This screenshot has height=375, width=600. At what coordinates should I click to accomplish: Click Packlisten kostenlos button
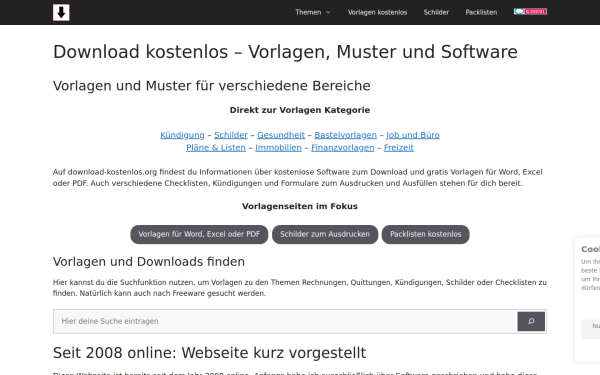[x=426, y=234]
